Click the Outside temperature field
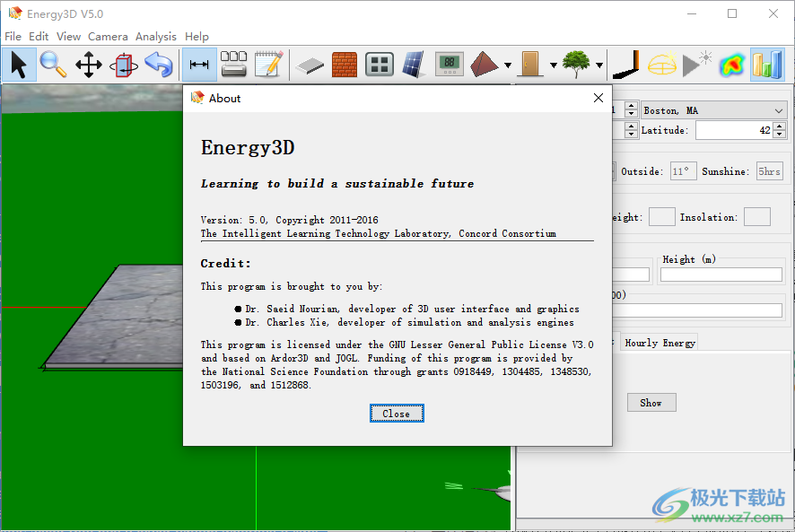 pos(683,171)
